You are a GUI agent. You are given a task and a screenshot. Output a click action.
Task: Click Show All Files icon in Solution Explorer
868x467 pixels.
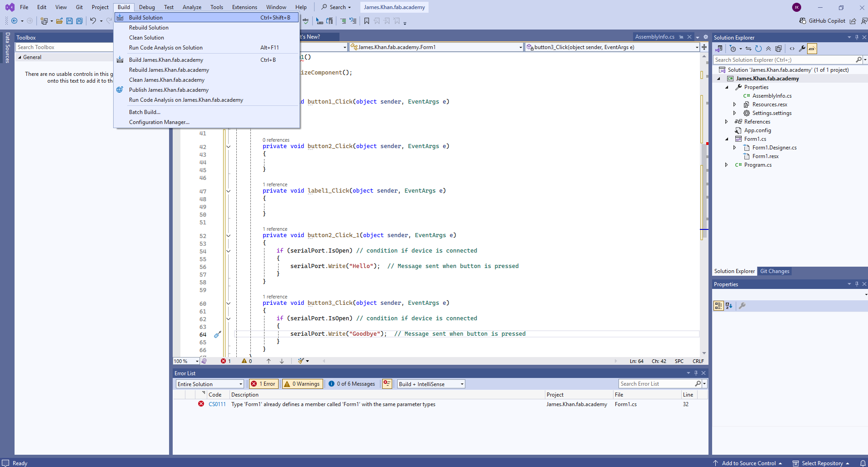tap(778, 49)
